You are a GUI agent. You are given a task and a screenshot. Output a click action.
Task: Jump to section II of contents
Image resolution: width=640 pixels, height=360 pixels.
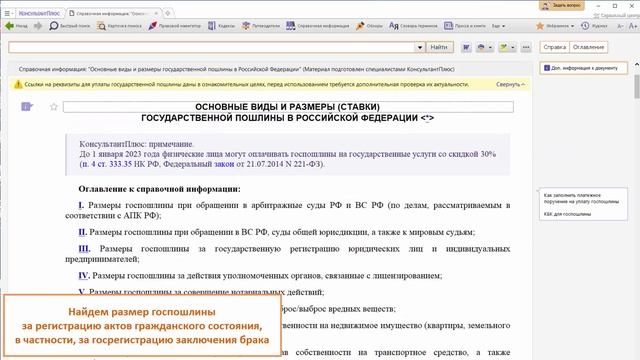tap(82, 232)
